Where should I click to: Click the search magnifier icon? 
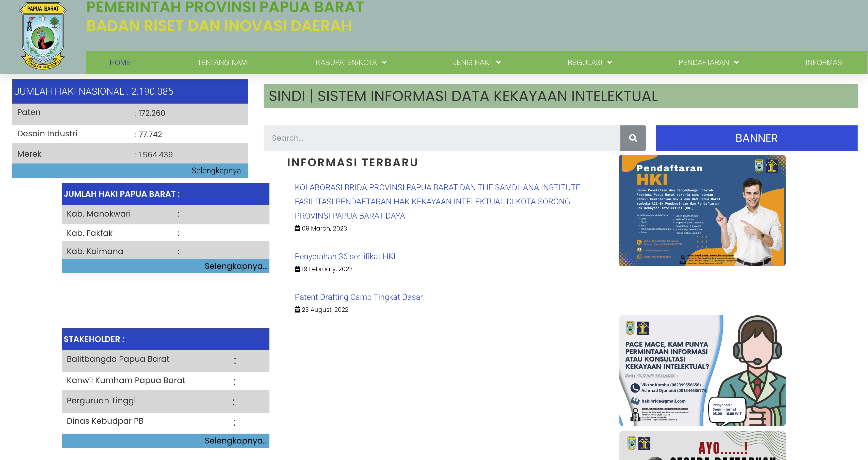click(633, 138)
